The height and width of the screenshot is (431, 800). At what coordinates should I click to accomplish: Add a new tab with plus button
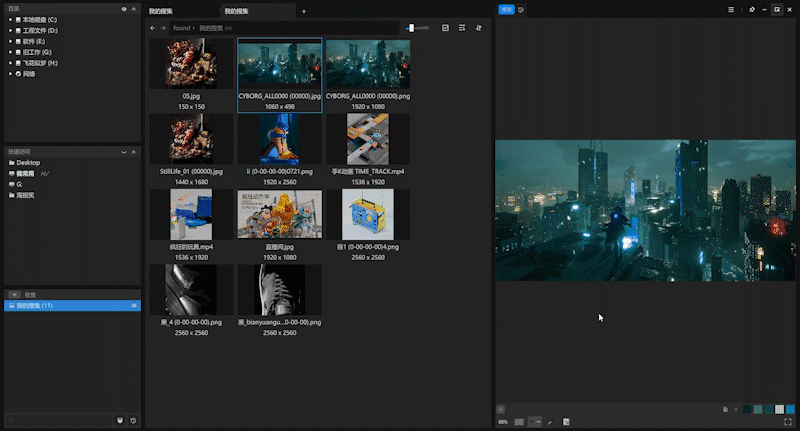tap(304, 11)
